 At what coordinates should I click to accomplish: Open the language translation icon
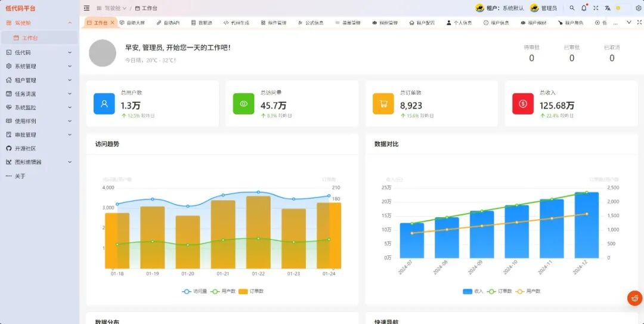click(608, 8)
